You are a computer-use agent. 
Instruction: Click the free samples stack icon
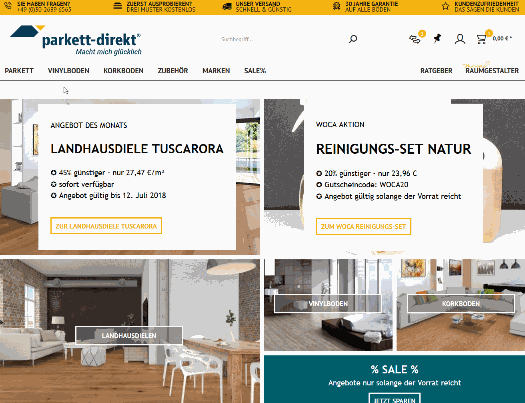point(118,6)
